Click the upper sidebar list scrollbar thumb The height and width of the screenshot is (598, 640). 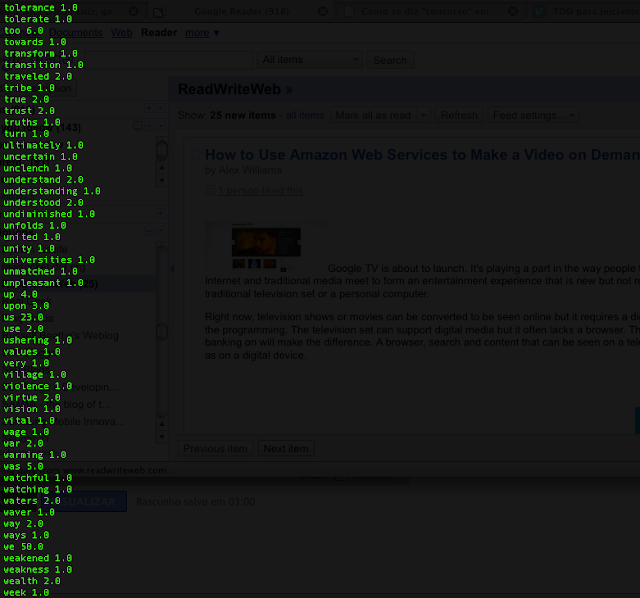click(x=162, y=151)
